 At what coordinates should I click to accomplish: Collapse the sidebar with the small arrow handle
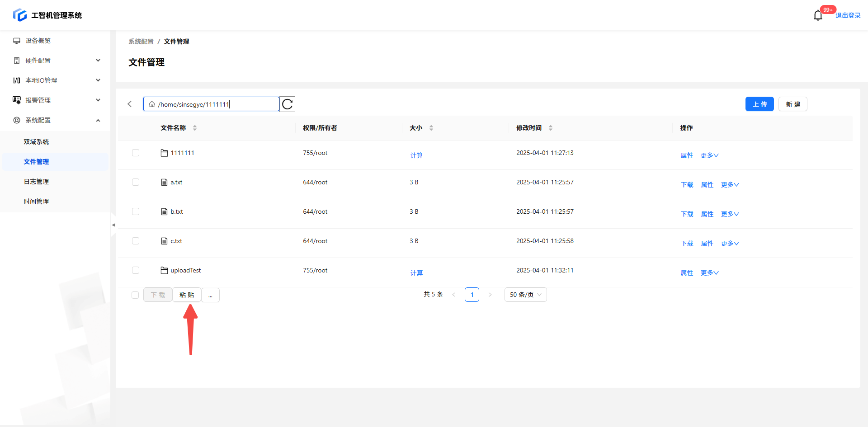(113, 225)
